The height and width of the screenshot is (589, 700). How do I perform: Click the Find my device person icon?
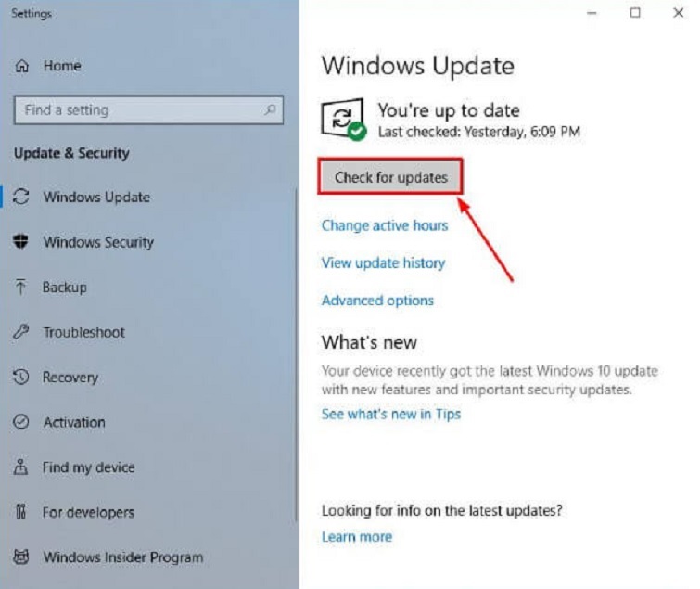(x=20, y=467)
